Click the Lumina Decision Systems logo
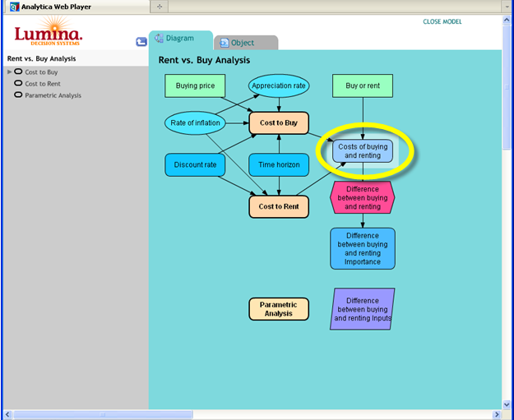Viewport: 514px width, 420px height. click(x=49, y=31)
